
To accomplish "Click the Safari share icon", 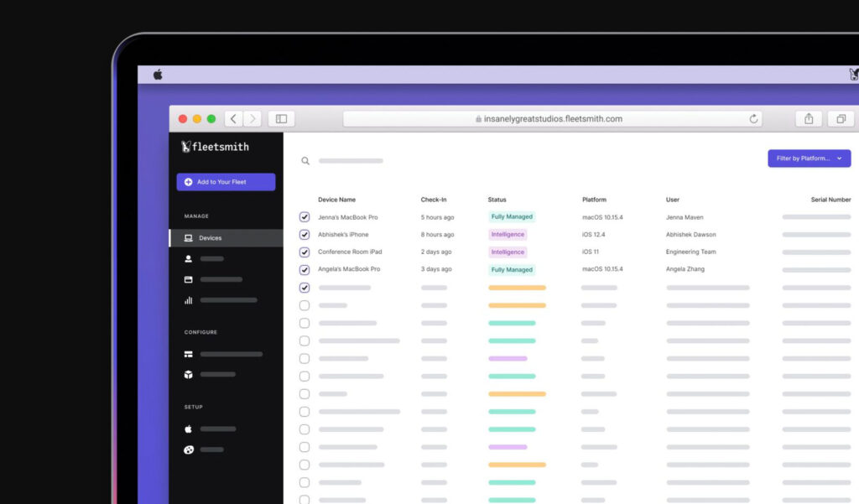I will pyautogui.click(x=809, y=119).
